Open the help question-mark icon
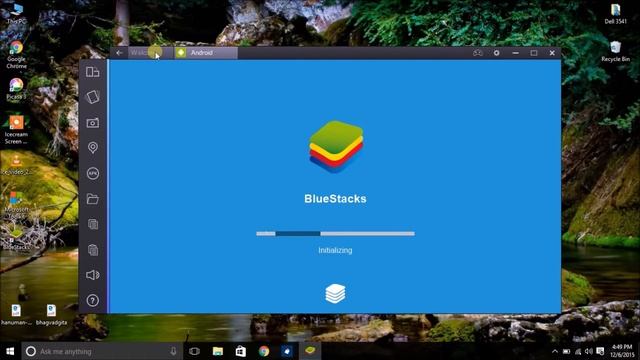Image resolution: width=640 pixels, height=360 pixels. pyautogui.click(x=93, y=300)
